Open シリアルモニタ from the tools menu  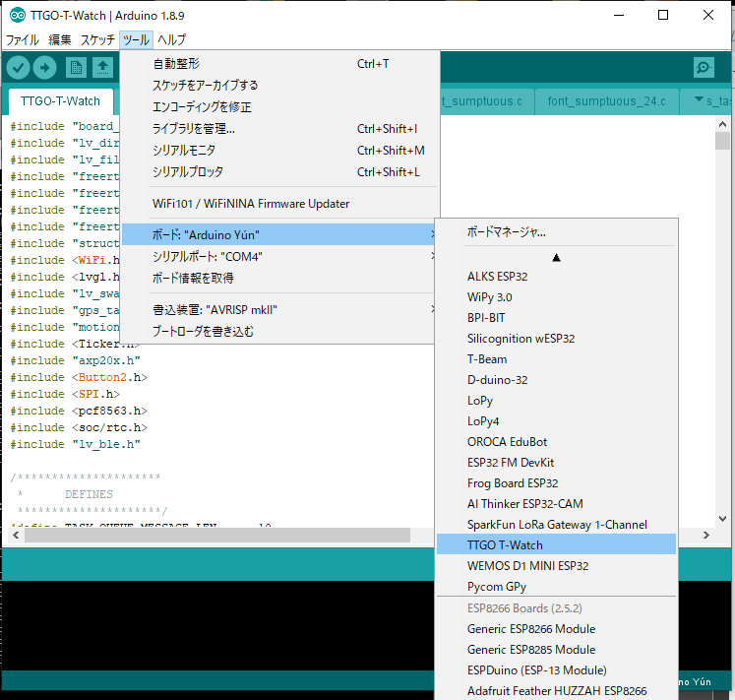pos(278,150)
